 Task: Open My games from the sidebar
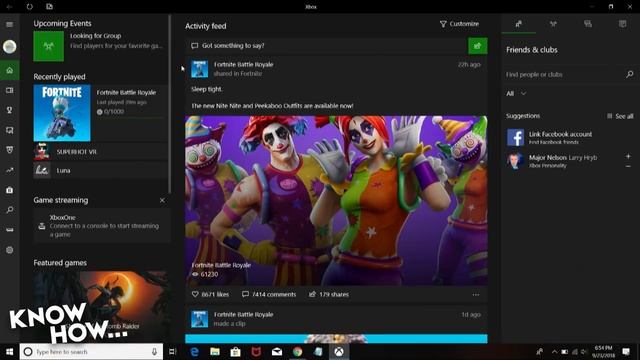pos(9,90)
